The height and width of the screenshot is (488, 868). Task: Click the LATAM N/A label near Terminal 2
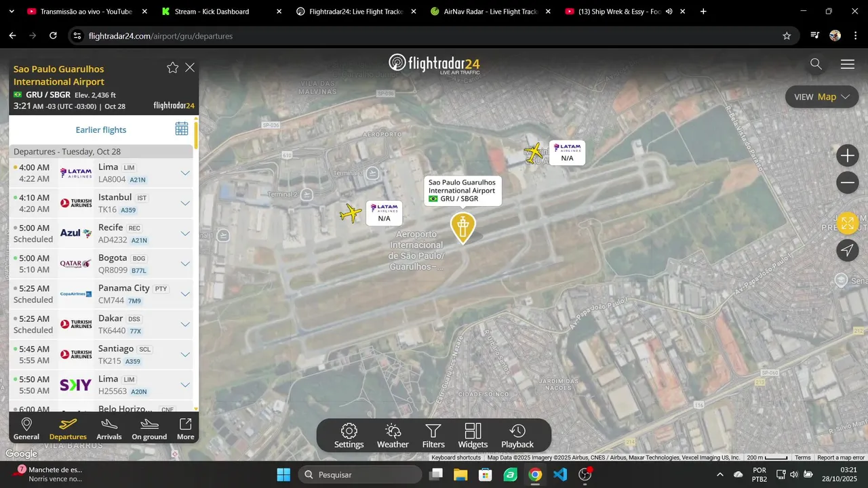click(x=384, y=213)
